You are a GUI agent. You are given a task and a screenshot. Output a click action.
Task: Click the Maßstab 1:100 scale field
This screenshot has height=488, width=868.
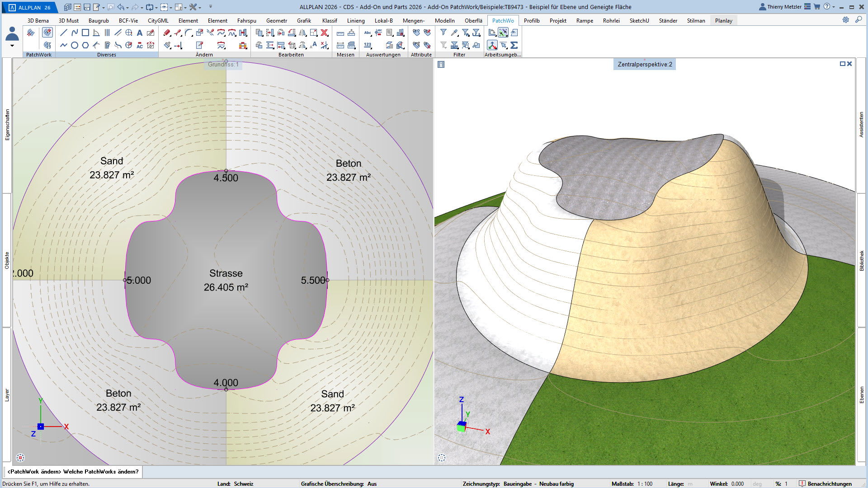[x=645, y=483]
